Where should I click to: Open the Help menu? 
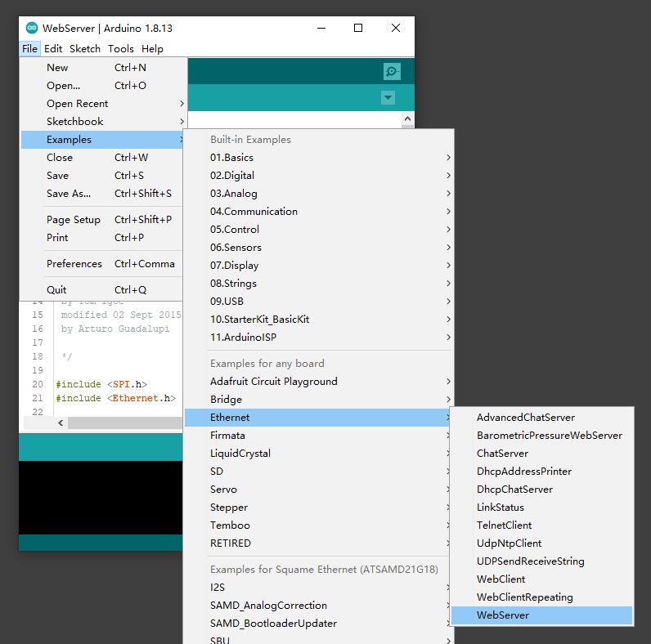[152, 48]
